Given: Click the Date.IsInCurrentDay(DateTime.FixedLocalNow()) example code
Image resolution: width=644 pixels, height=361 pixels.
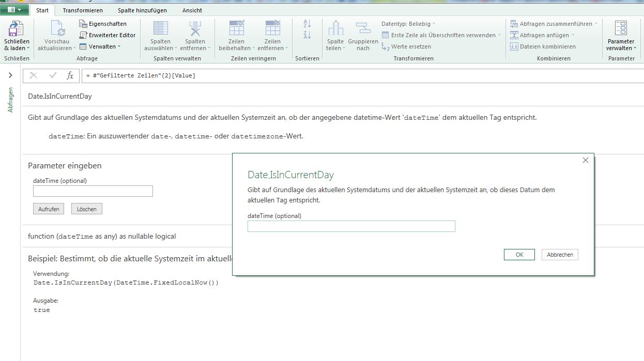Looking at the screenshot, I should [126, 283].
